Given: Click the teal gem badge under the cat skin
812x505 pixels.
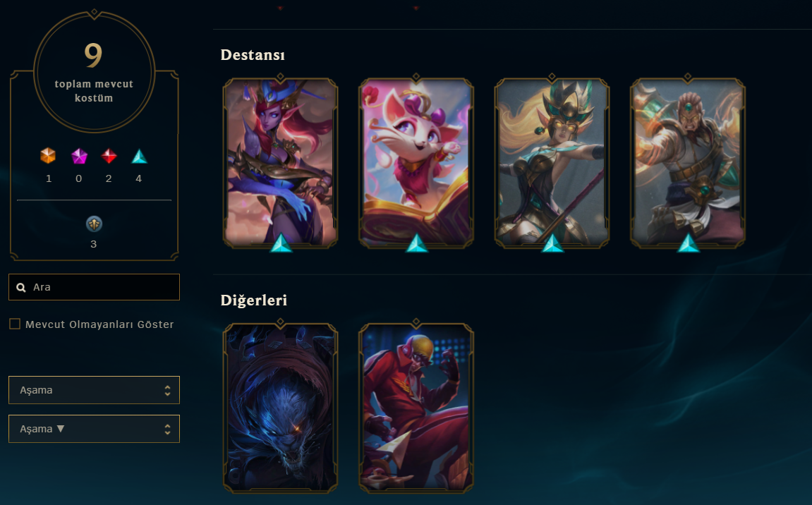Looking at the screenshot, I should coord(416,243).
